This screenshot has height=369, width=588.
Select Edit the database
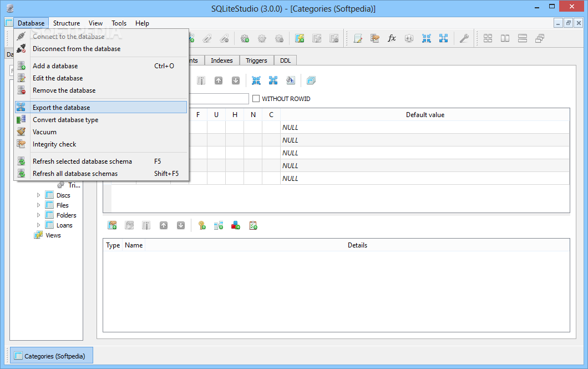click(x=101, y=78)
